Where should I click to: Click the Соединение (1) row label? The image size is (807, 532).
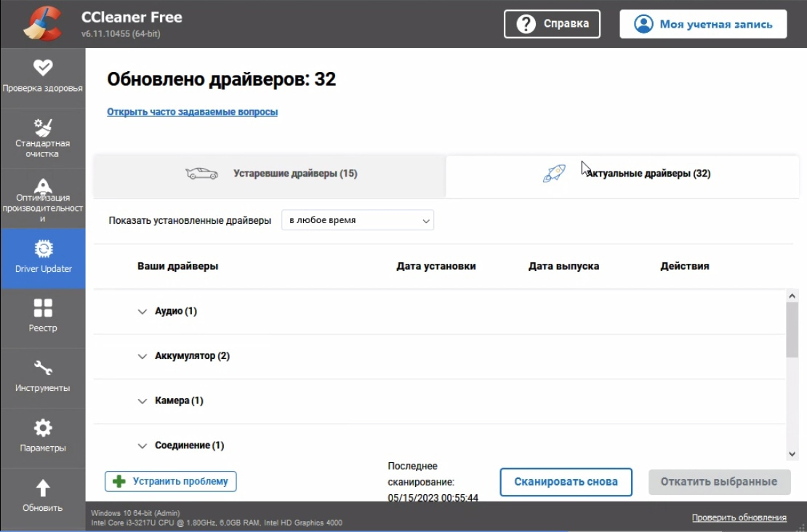[190, 446]
